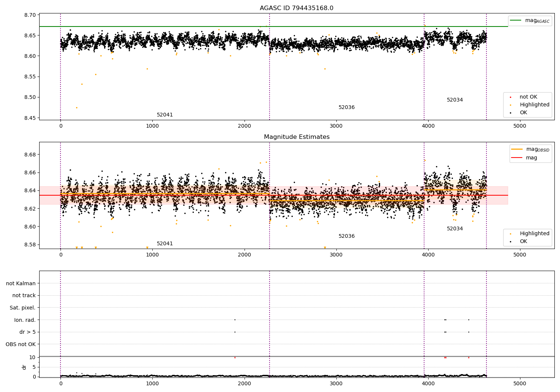Click the 5000 x-axis tick of the bottom plot

coord(520,383)
